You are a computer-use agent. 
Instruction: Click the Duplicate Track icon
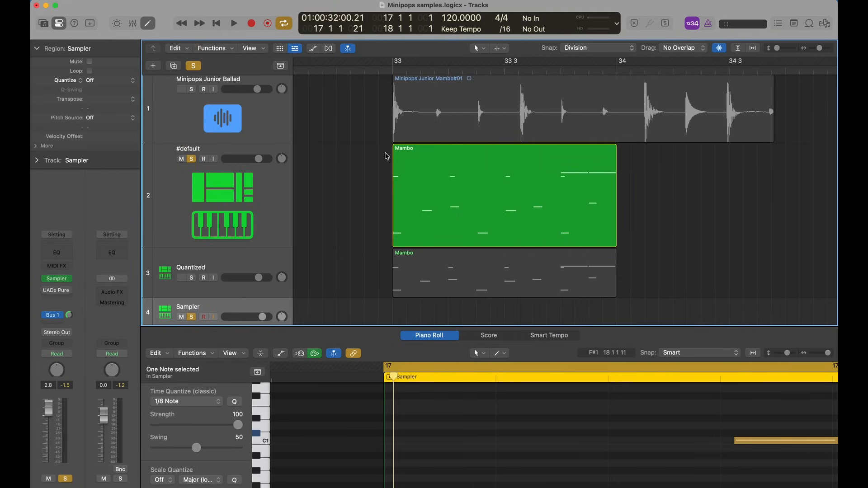(x=173, y=66)
